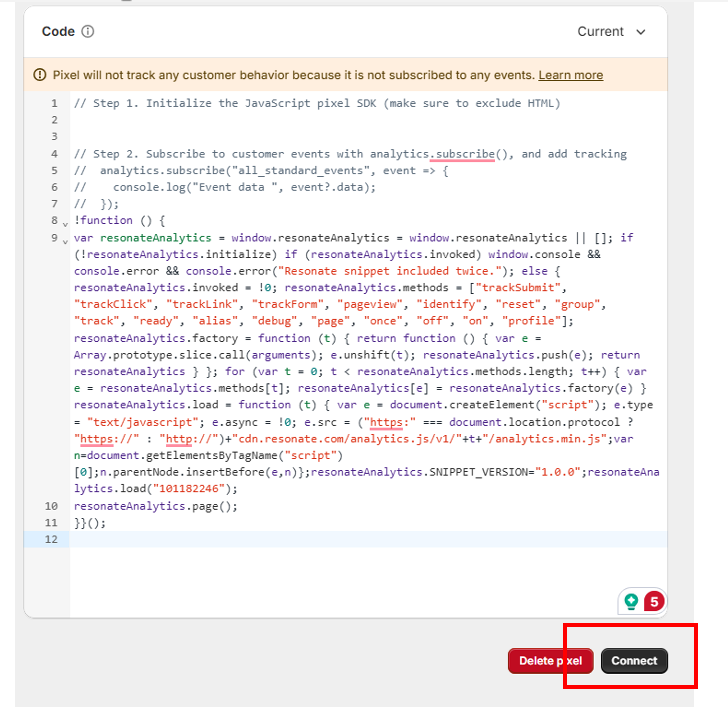728x714 pixels.
Task: Click the "}}();" closing line 11
Action: click(x=90, y=523)
